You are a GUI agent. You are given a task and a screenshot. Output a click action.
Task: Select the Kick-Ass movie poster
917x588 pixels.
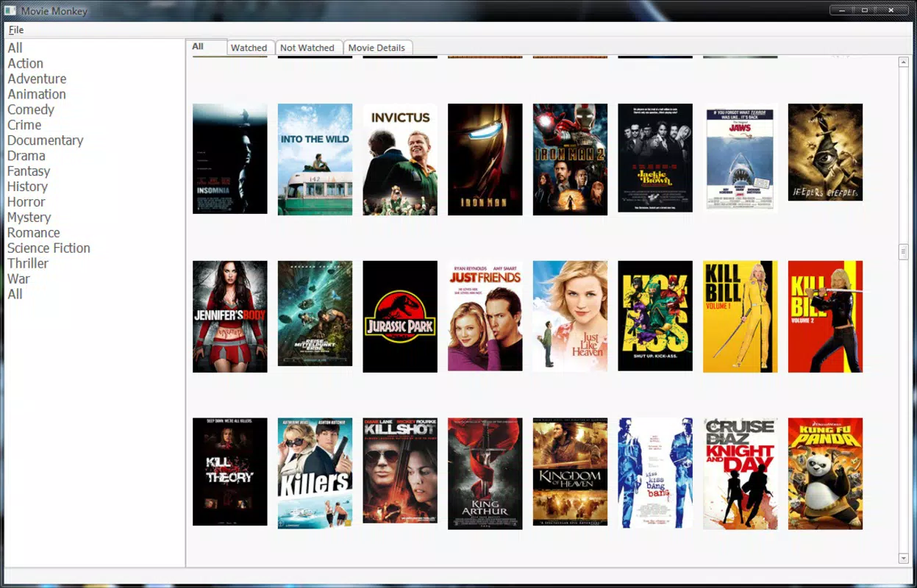[x=655, y=316]
